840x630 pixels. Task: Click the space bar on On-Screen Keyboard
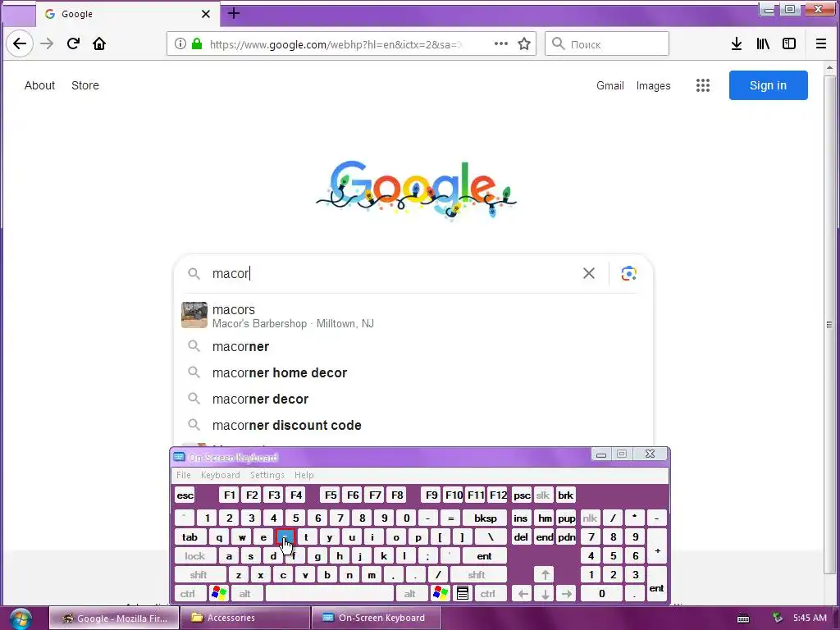[x=329, y=594]
